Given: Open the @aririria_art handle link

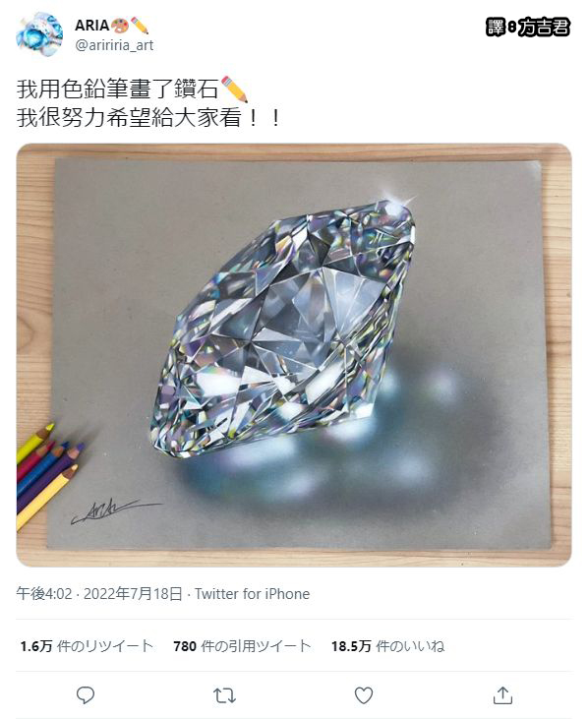Looking at the screenshot, I should (114, 45).
